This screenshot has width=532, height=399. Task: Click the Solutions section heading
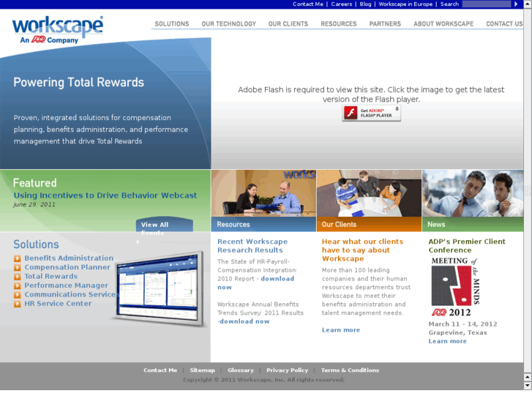pos(36,245)
